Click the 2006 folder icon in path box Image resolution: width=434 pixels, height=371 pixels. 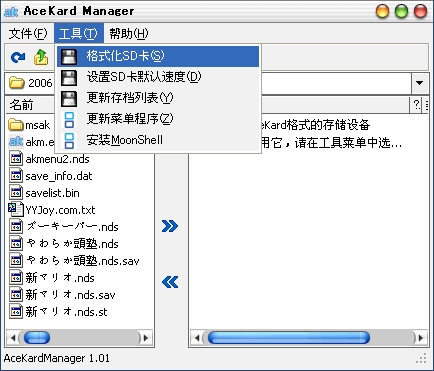(x=17, y=82)
